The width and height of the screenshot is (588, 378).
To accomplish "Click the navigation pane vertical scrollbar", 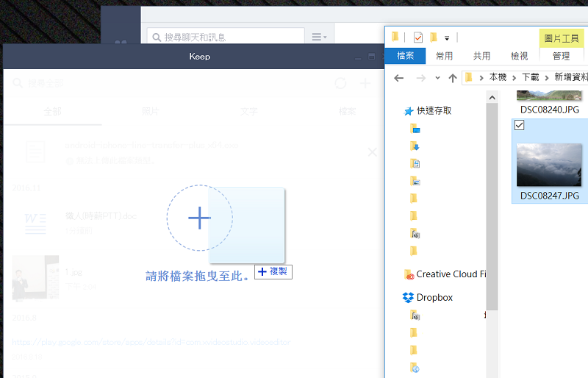I will click(491, 206).
